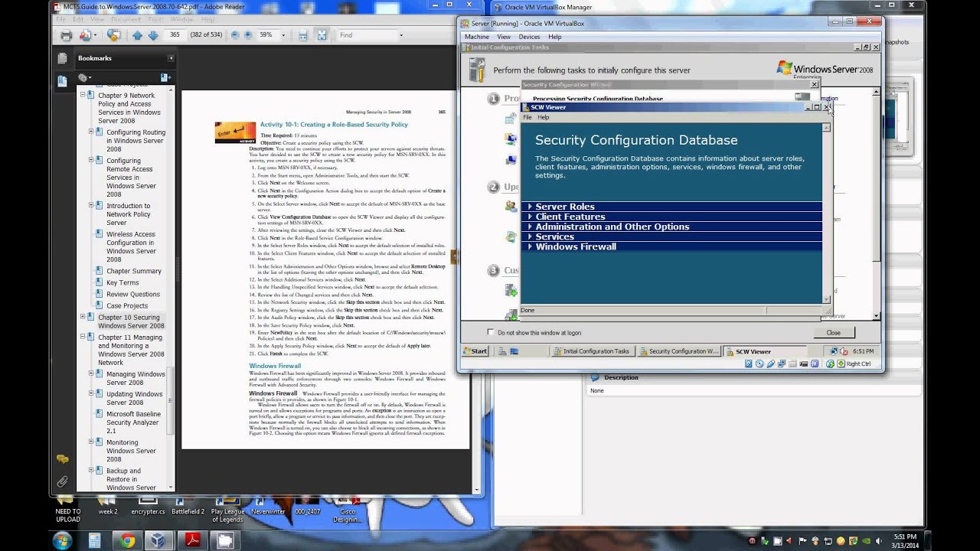
Task: Zoom out with the minus icon
Action: pos(235,35)
